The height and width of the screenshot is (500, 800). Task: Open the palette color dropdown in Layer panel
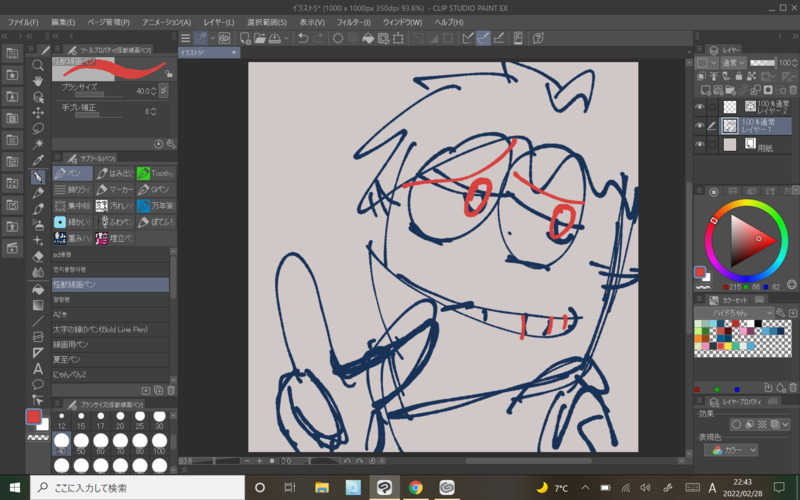coord(707,63)
